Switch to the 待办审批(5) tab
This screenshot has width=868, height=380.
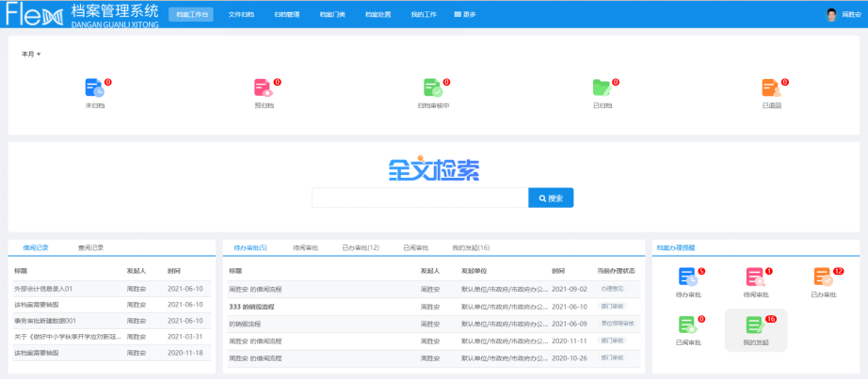250,247
